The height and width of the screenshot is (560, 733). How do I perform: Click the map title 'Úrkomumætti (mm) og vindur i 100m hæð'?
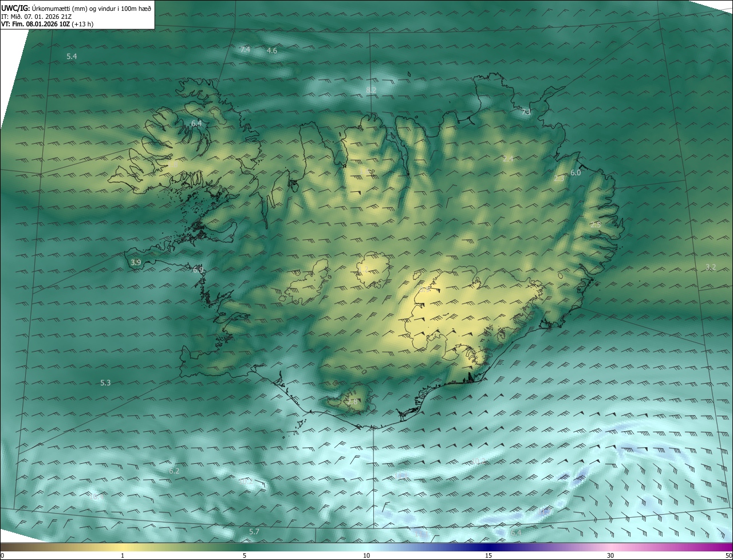click(x=92, y=9)
